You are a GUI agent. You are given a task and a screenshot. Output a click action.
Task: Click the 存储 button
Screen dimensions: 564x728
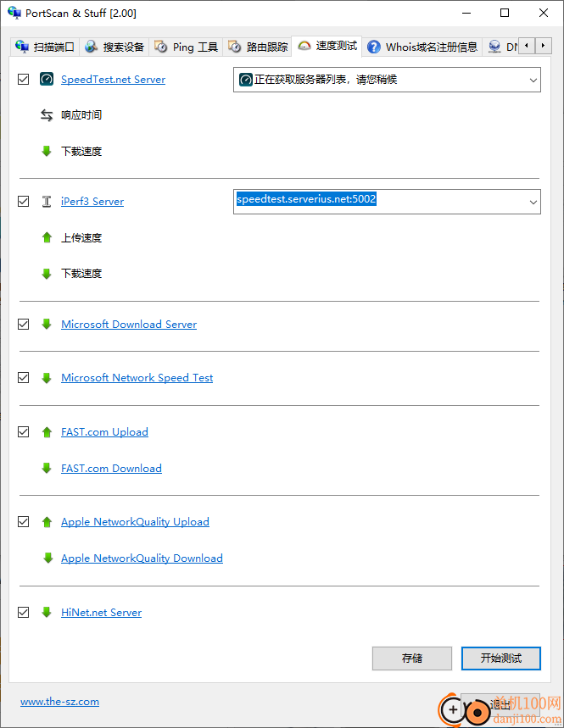coord(412,659)
